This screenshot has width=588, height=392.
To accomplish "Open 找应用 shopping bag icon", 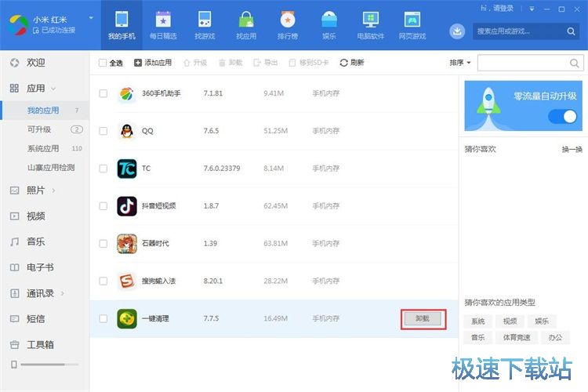I will [246, 19].
